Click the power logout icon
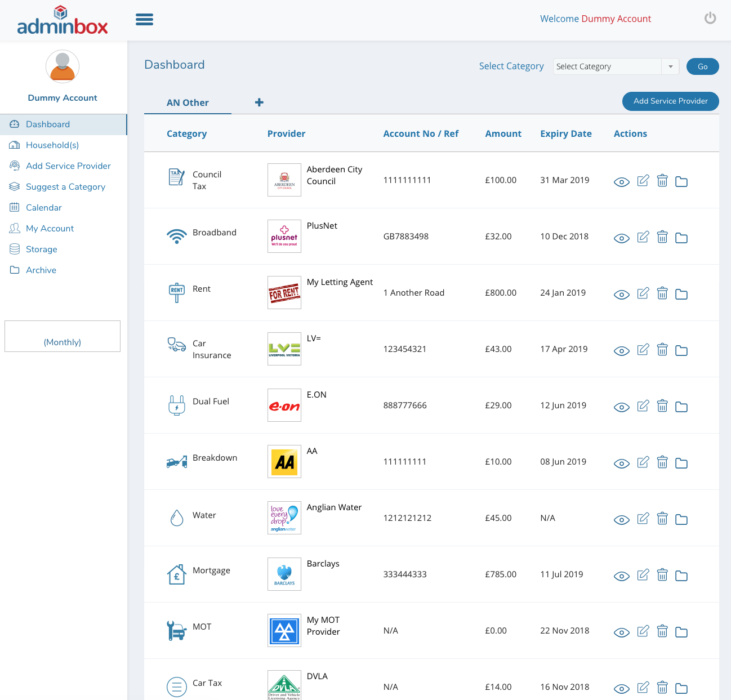 tap(710, 18)
